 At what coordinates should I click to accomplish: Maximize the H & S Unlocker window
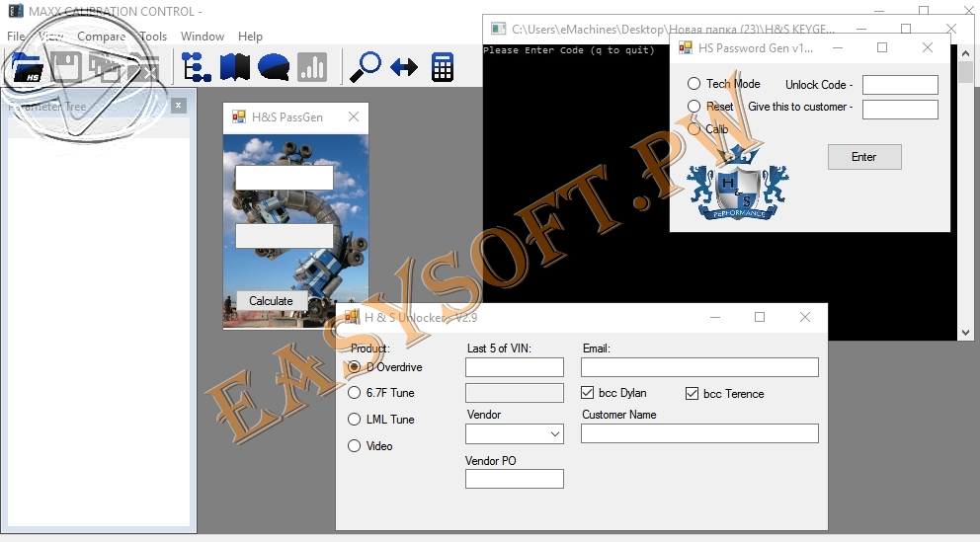click(x=760, y=317)
